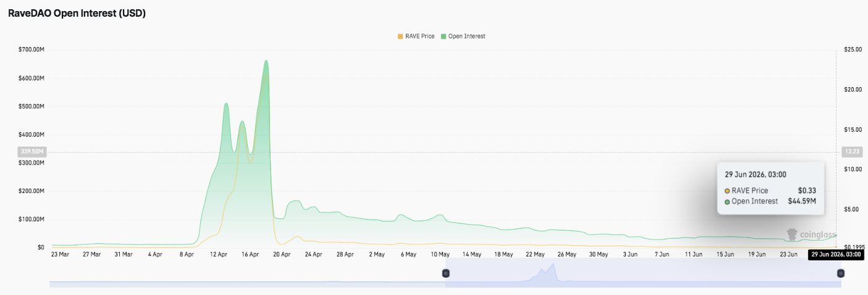Click the $500.00M axis value
Image resolution: width=868 pixels, height=295 pixels.
click(32, 106)
